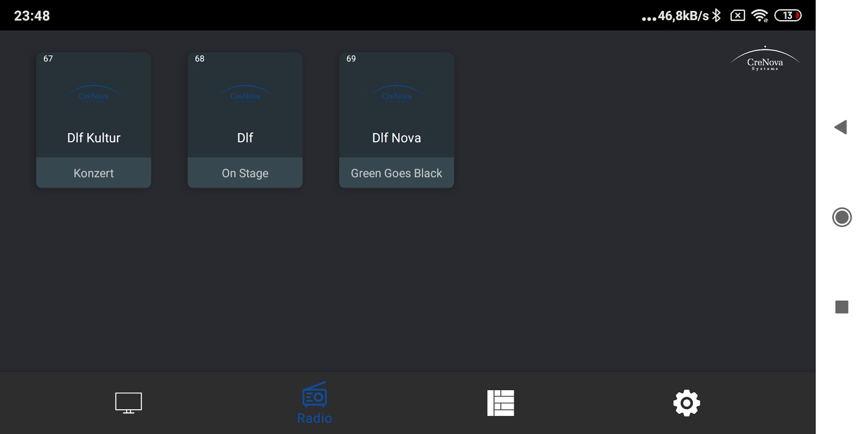
Task: Tap the Android back navigation button
Action: [841, 127]
